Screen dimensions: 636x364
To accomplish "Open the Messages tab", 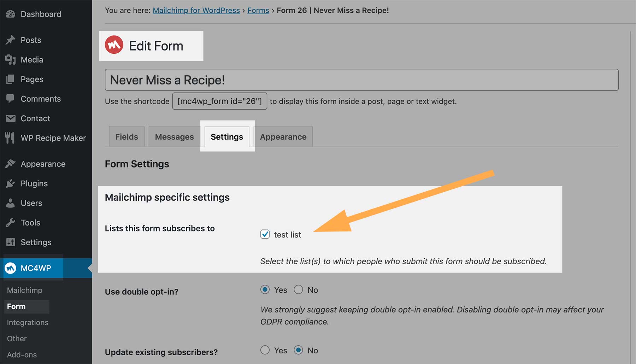I will (x=174, y=137).
